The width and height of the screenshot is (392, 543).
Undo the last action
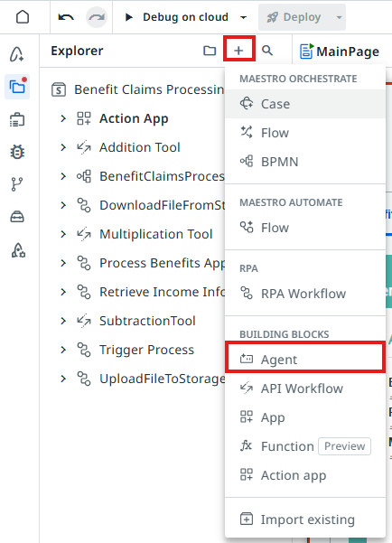click(66, 17)
